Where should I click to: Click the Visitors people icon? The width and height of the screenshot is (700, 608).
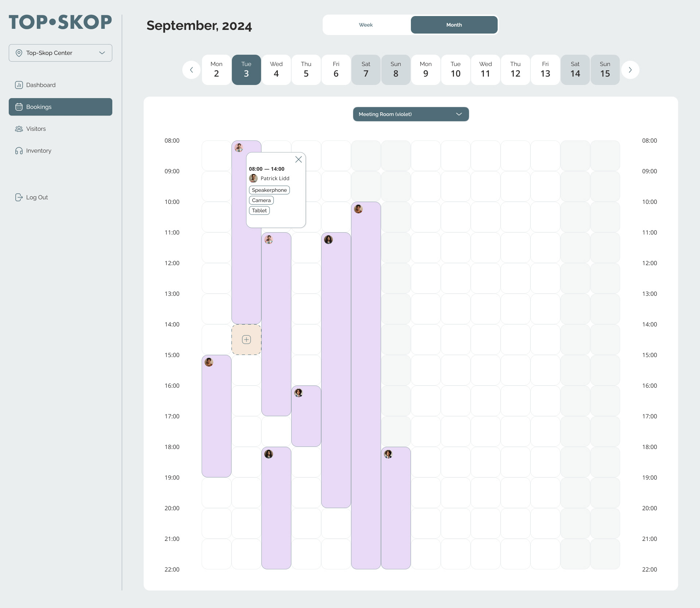19,129
